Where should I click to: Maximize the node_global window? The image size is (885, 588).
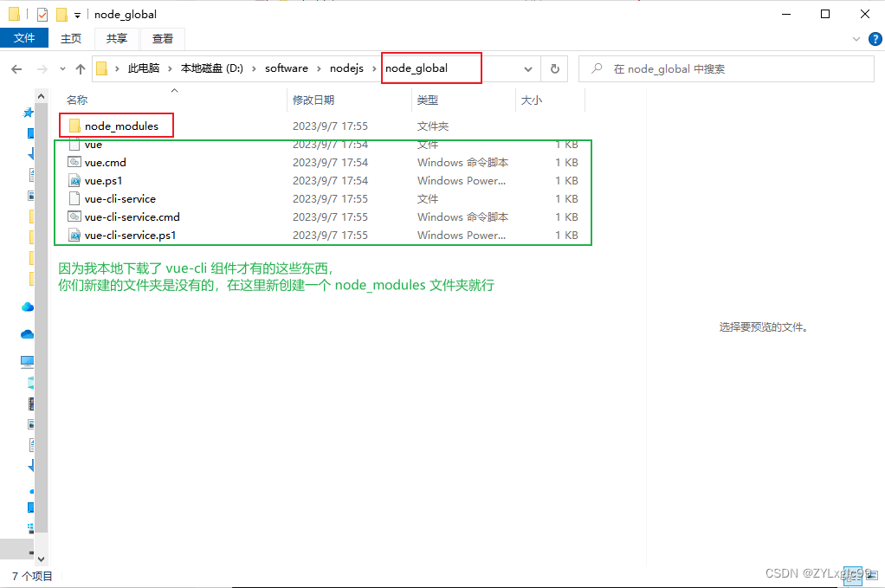(825, 14)
